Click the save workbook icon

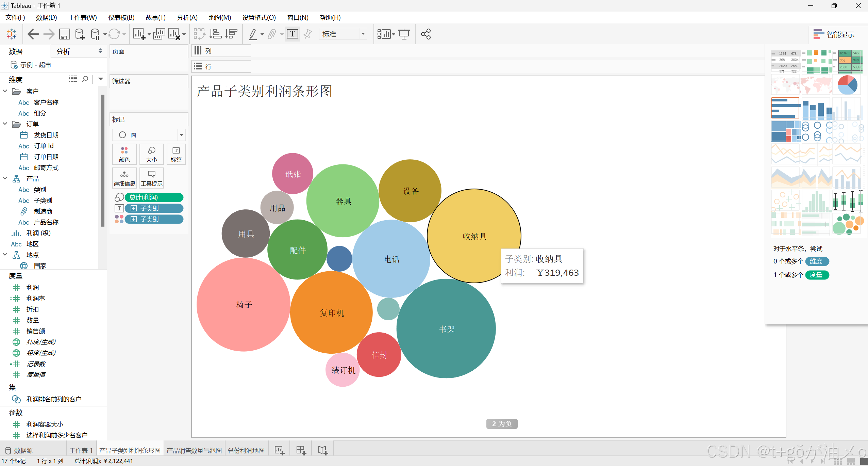pyautogui.click(x=64, y=34)
